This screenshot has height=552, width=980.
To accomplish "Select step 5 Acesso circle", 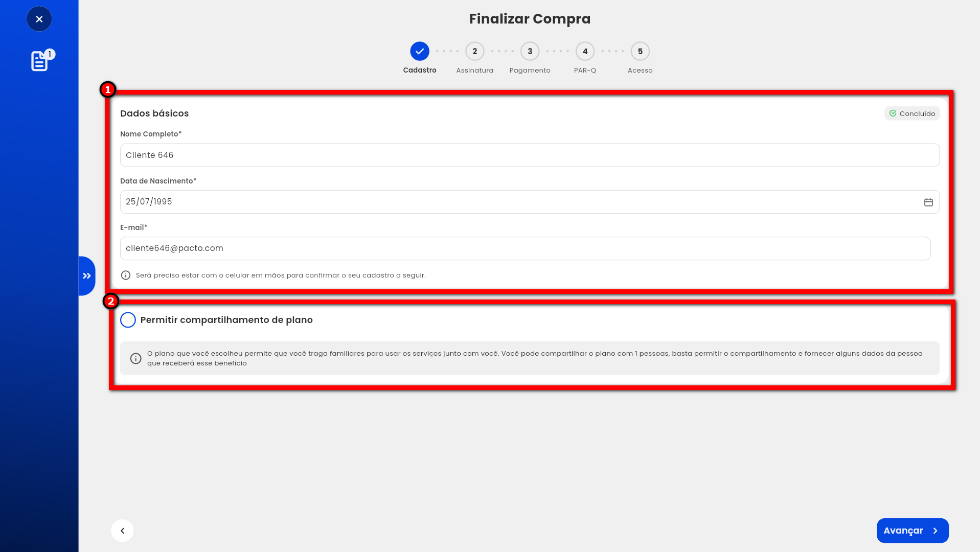I will pos(640,51).
